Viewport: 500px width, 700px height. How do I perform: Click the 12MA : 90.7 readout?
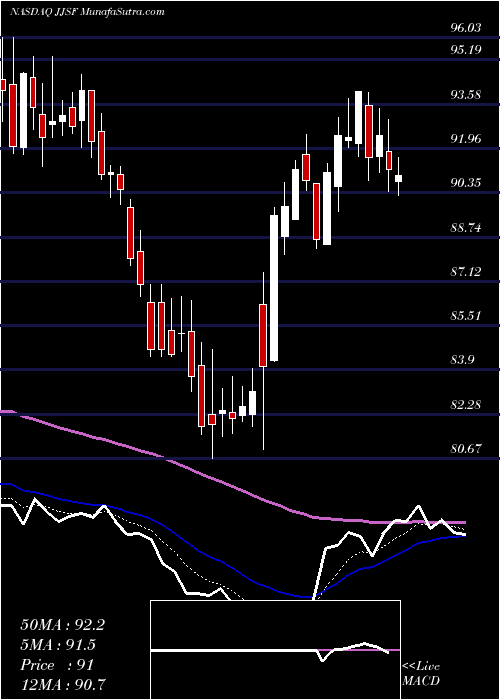coord(62,684)
